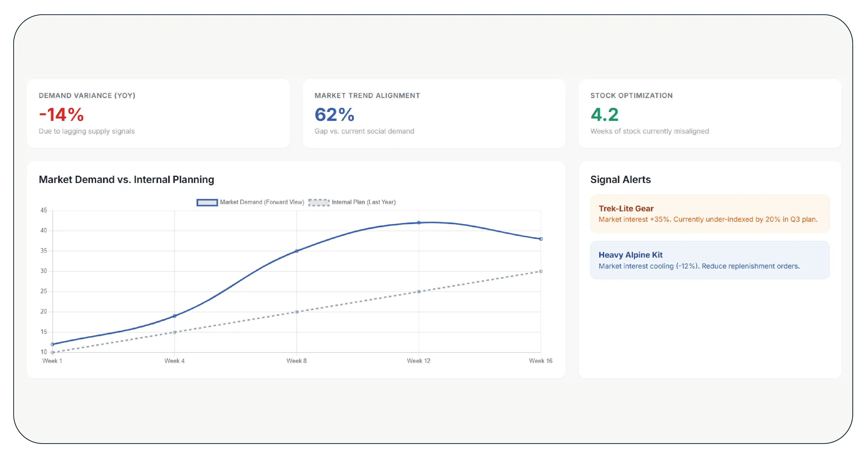Select the Market Demand point at Week 12
Viewport: 868px width, 458px height.
tap(419, 223)
